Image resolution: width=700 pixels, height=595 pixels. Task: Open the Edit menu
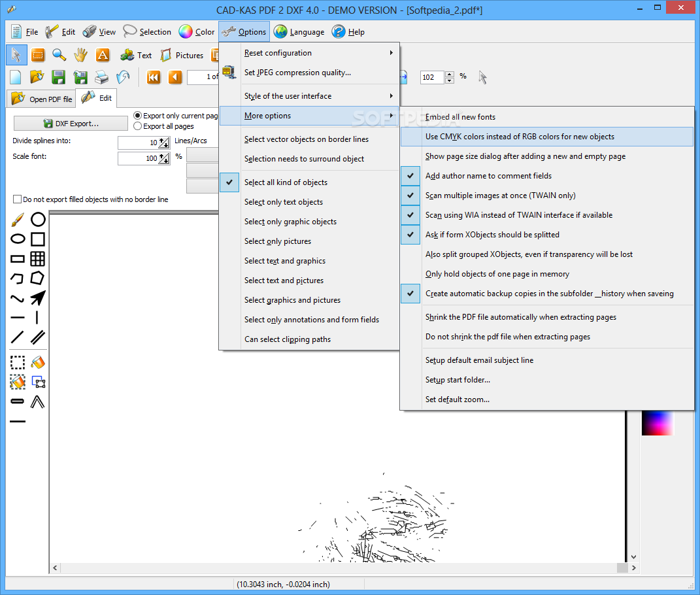pos(60,32)
